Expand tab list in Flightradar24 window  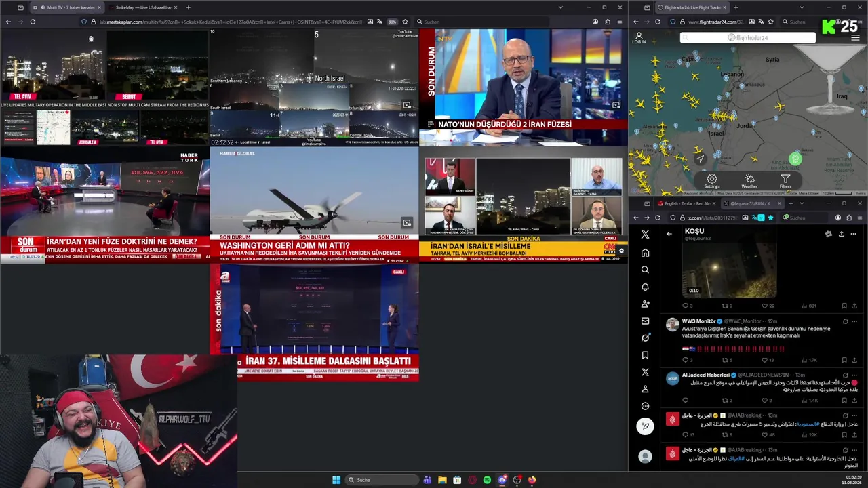801,7
